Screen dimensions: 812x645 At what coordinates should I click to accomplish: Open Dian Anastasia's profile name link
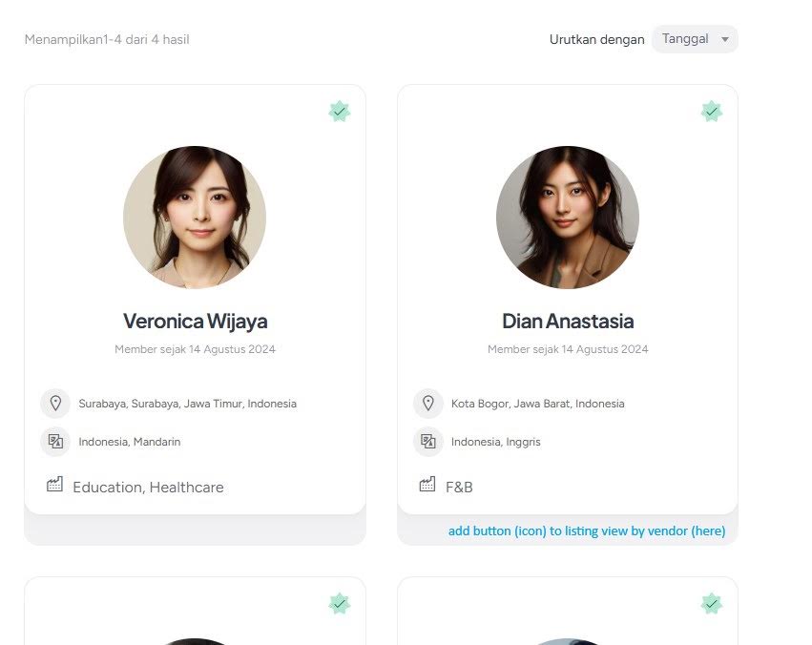(568, 321)
